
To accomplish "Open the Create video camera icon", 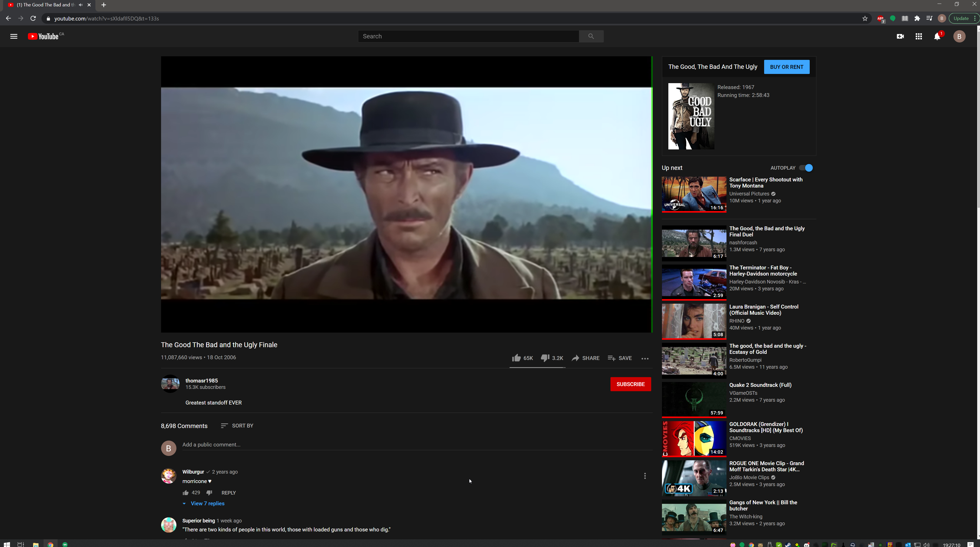I will 900,37.
